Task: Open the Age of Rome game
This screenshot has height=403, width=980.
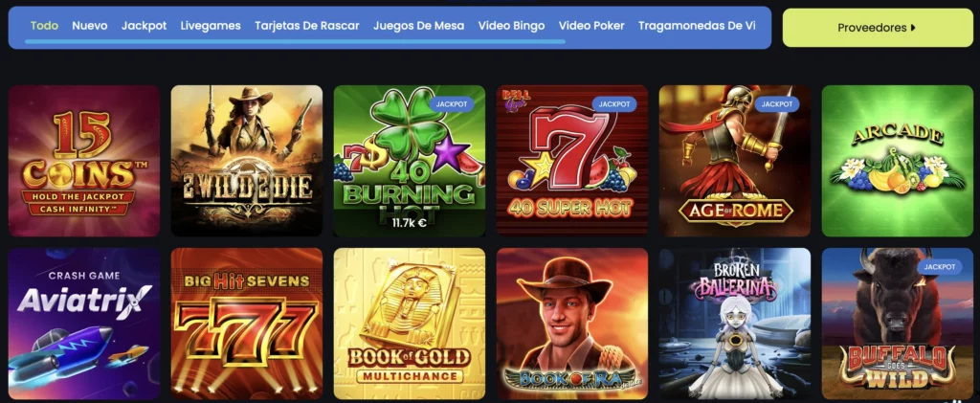Action: (735, 161)
